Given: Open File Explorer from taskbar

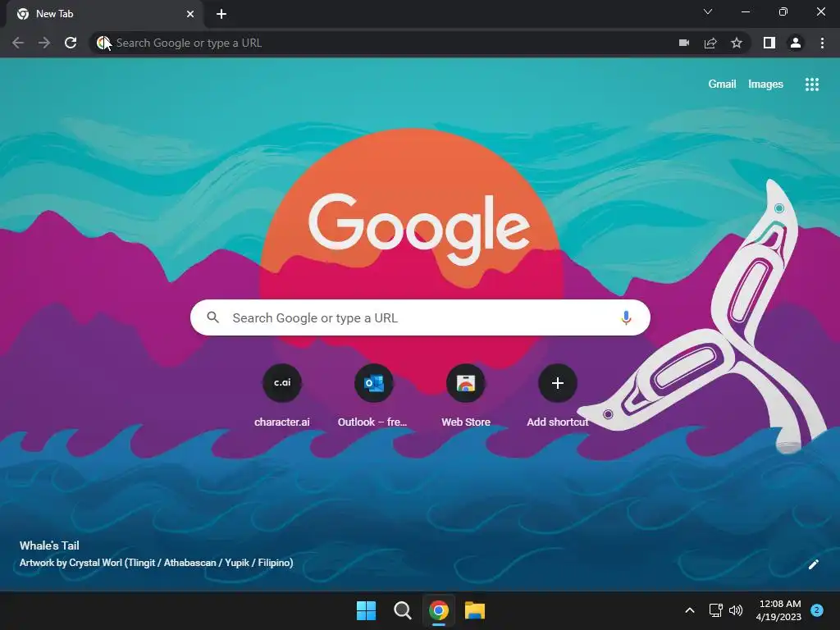Looking at the screenshot, I should coord(475,610).
